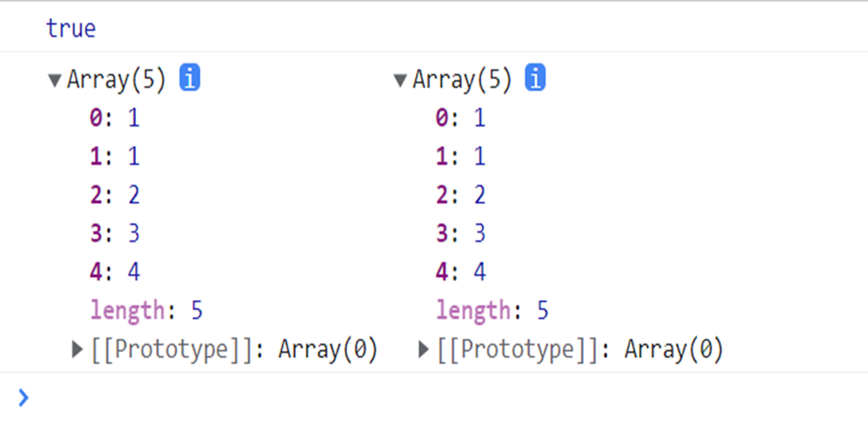Viewport: 868px width, 447px height.
Task: Click the info icon beside right Array(5)
Action: coord(535,79)
